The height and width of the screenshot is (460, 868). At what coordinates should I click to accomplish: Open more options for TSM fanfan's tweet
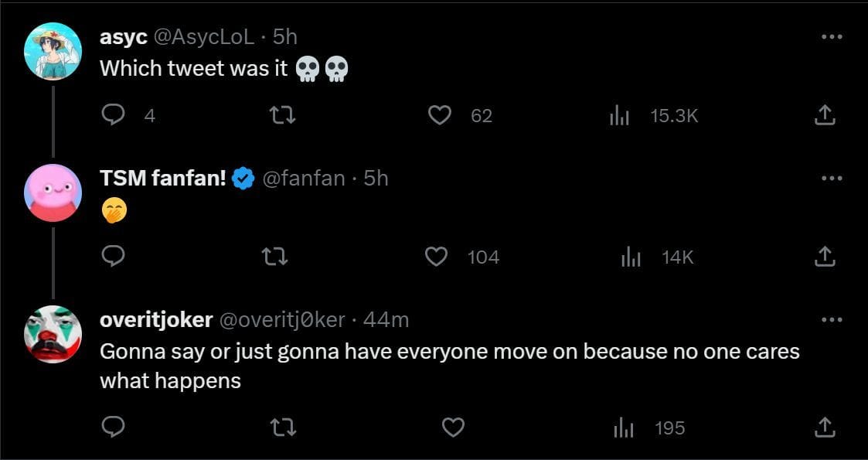pyautogui.click(x=831, y=177)
